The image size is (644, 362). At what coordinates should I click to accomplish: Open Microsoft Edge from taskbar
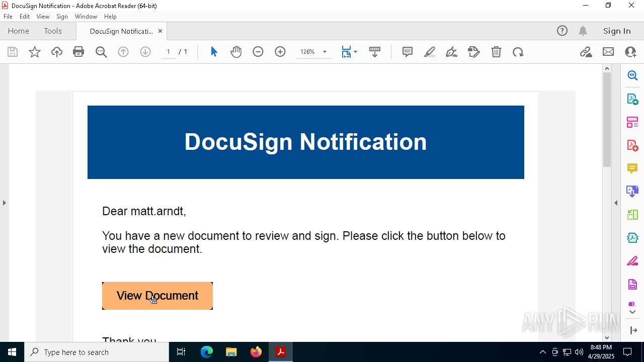click(x=207, y=352)
